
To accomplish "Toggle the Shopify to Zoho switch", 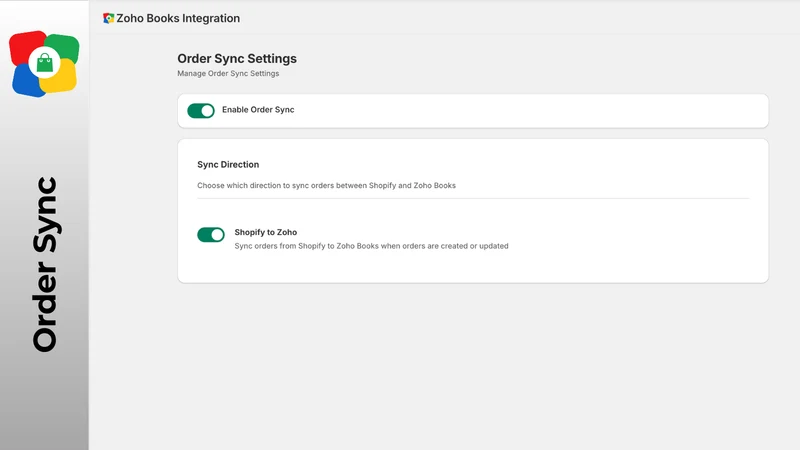I will [211, 235].
